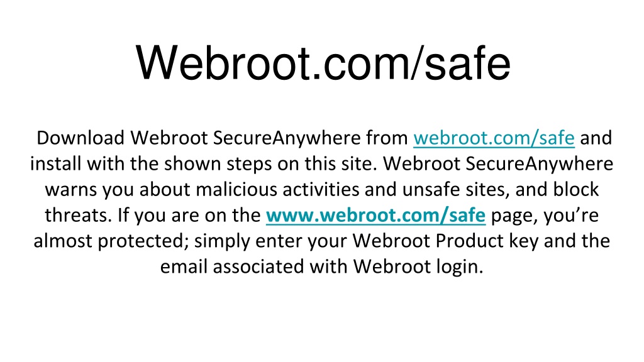This screenshot has height=362, width=644.
Task: Click the phrase "unsafe sites"
Action: (x=456, y=190)
